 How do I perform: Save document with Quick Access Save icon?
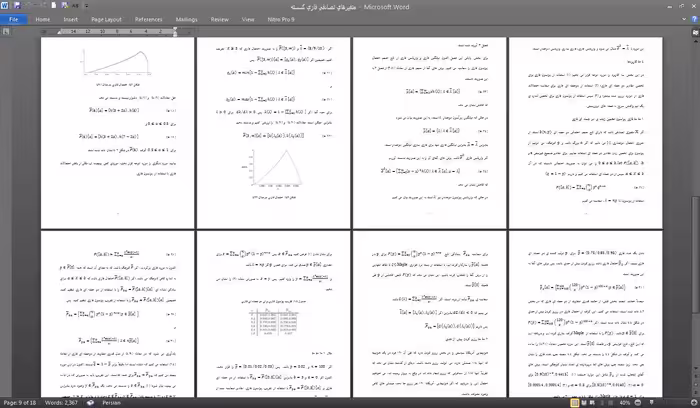[17, 6]
